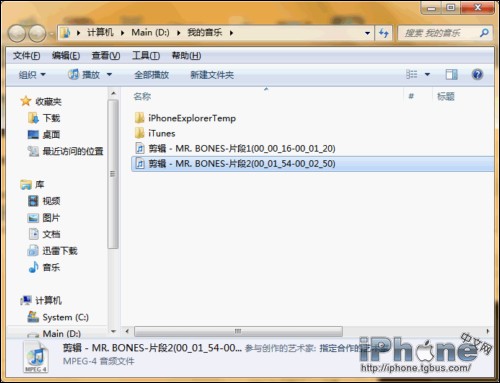Open the 视频 library
Image resolution: width=500 pixels, height=383 pixels.
tap(44, 201)
